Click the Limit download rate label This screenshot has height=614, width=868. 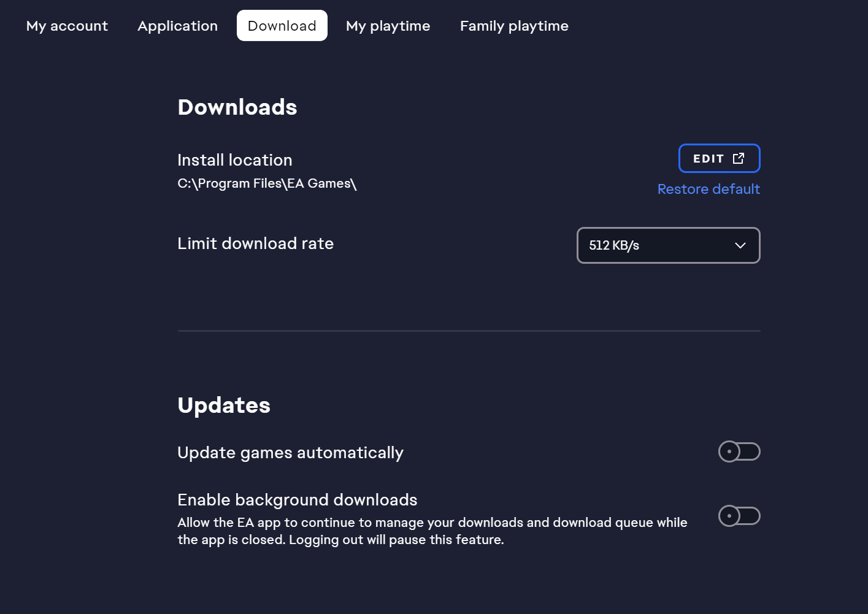255,244
